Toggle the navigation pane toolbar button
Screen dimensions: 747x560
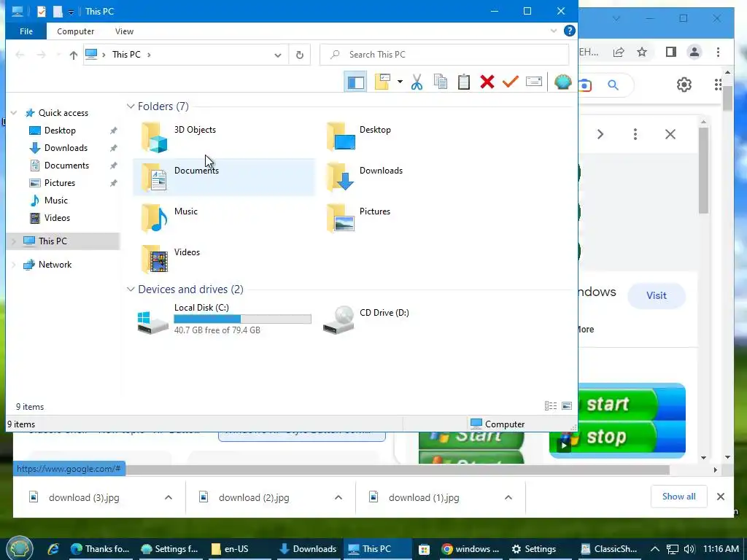click(355, 82)
